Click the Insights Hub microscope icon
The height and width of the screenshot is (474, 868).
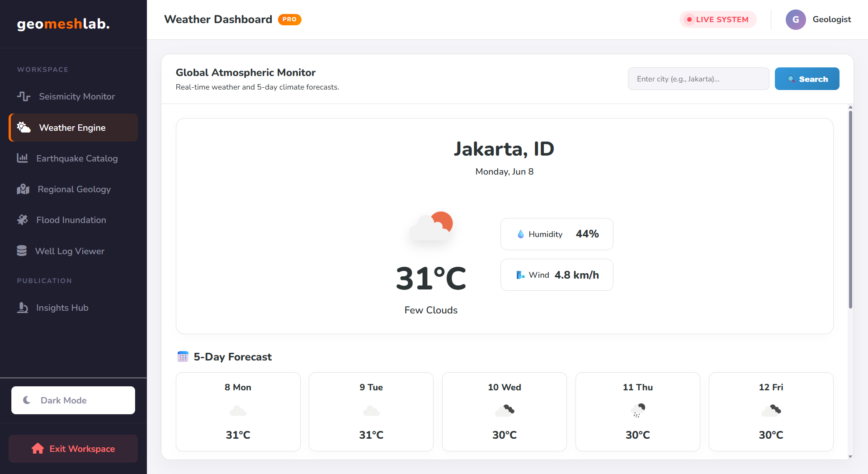click(22, 308)
